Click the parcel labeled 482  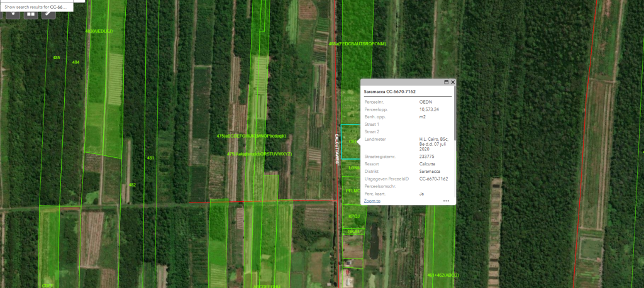pyautogui.click(x=131, y=185)
